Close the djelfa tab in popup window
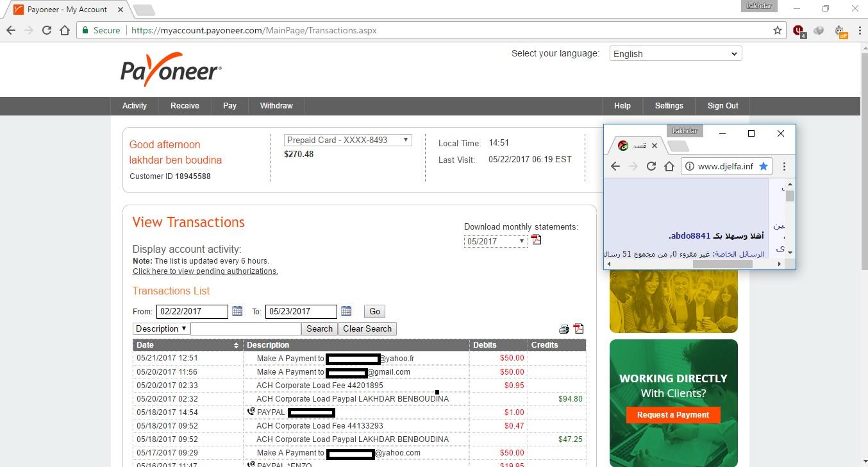The image size is (868, 467). 655,146
